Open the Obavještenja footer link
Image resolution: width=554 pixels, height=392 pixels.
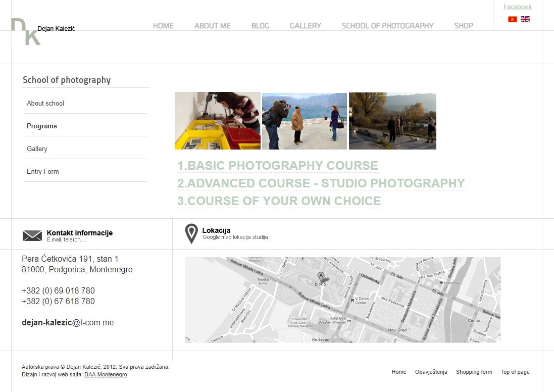431,372
